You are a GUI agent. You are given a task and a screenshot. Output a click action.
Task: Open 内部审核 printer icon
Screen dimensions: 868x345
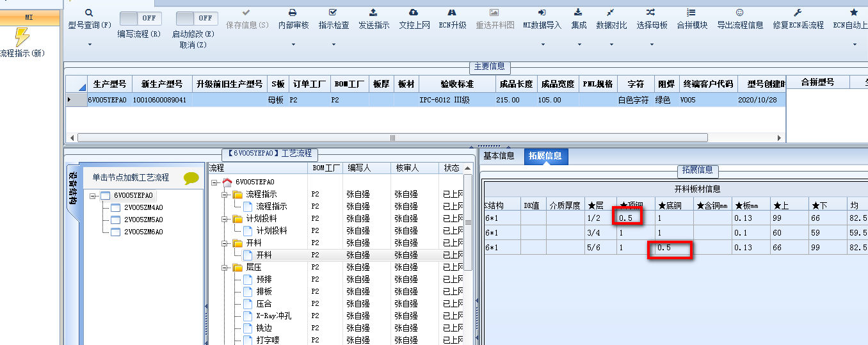[293, 13]
